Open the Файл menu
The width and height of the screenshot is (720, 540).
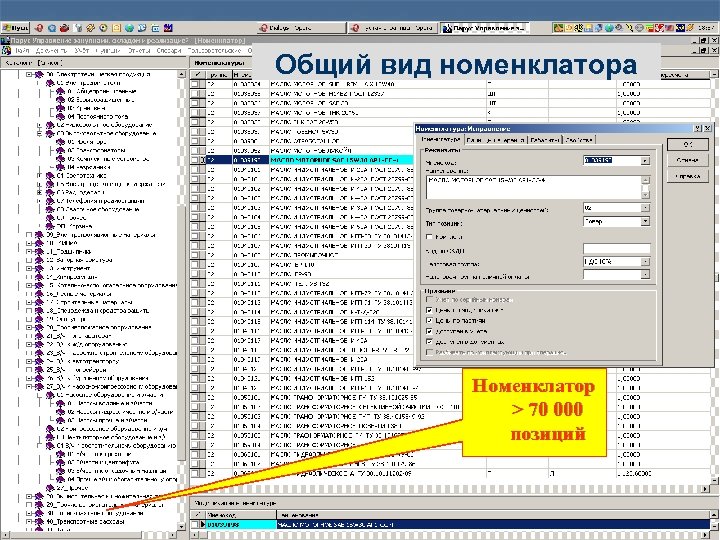point(22,50)
